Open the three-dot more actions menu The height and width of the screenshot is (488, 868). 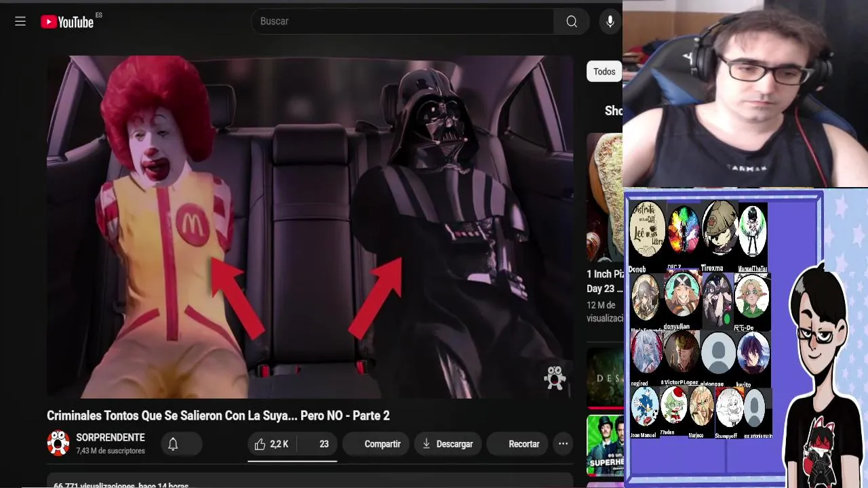pyautogui.click(x=563, y=444)
